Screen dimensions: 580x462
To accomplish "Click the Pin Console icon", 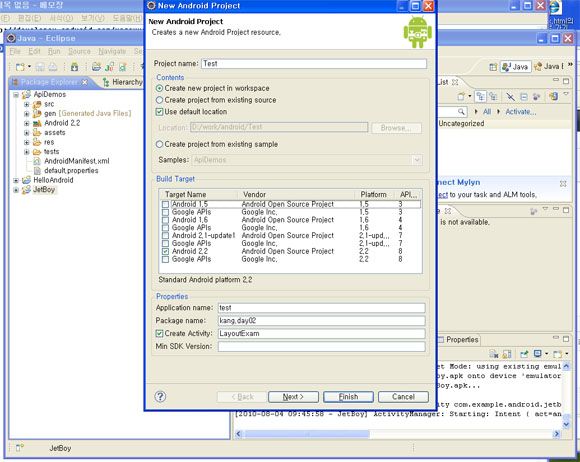I will [x=524, y=354].
